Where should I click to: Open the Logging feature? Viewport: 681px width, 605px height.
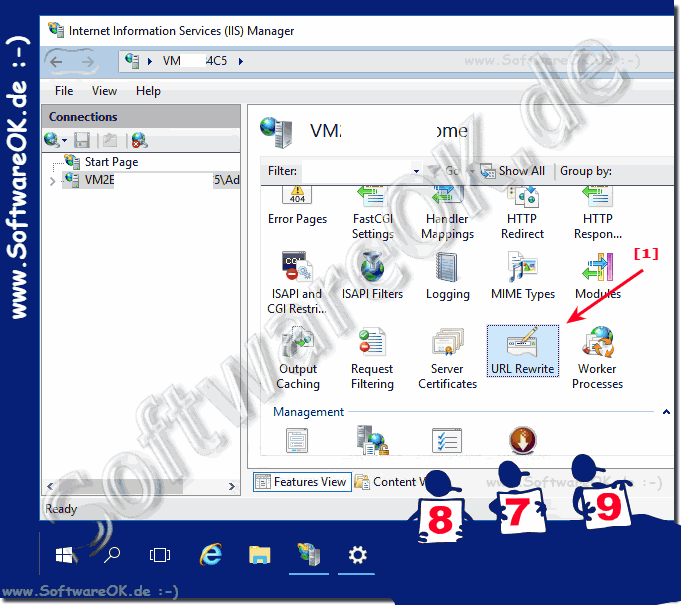(x=447, y=275)
